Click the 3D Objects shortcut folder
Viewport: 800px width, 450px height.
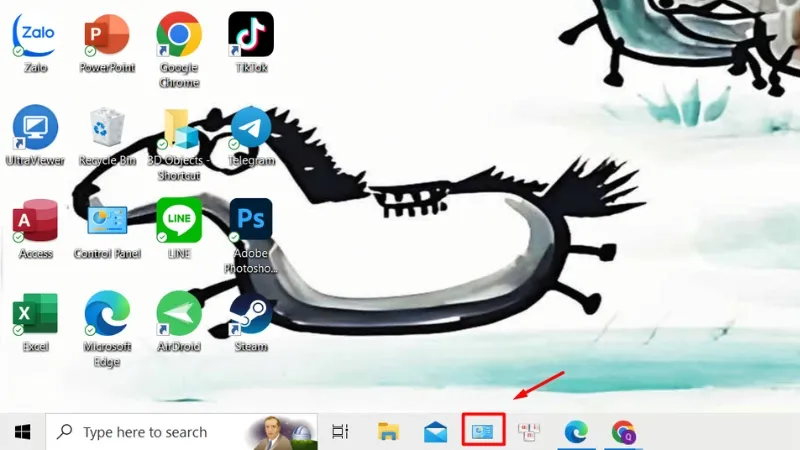[x=179, y=130]
